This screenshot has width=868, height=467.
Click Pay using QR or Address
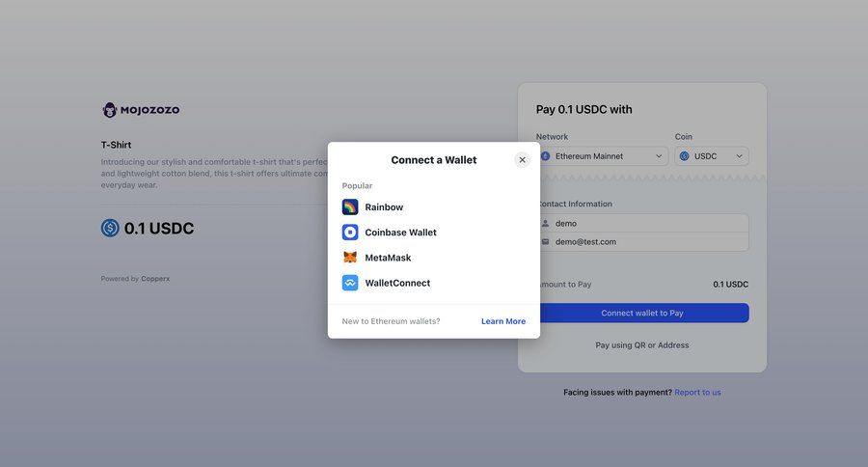click(x=642, y=344)
